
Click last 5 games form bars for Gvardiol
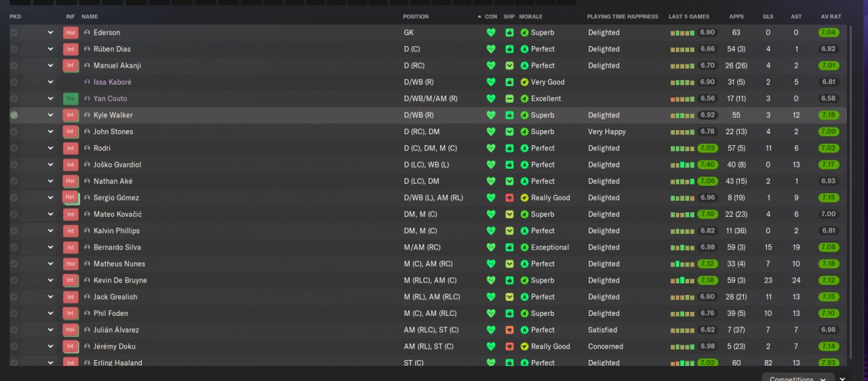pyautogui.click(x=682, y=165)
